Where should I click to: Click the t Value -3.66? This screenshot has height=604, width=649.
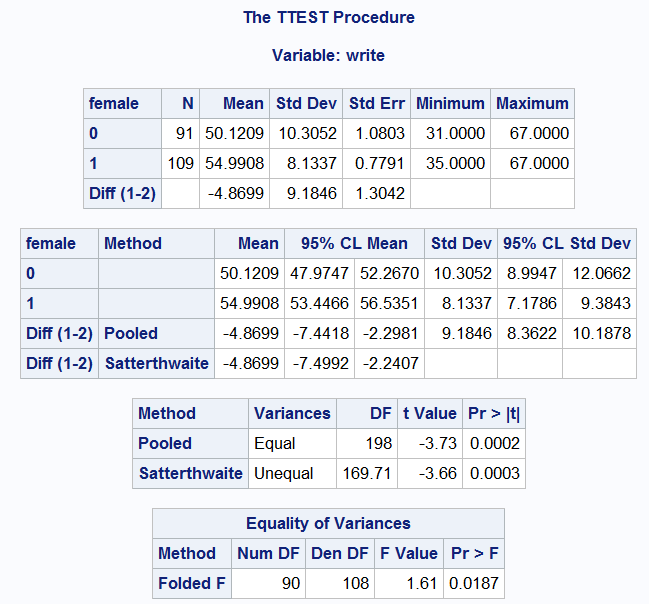437,473
